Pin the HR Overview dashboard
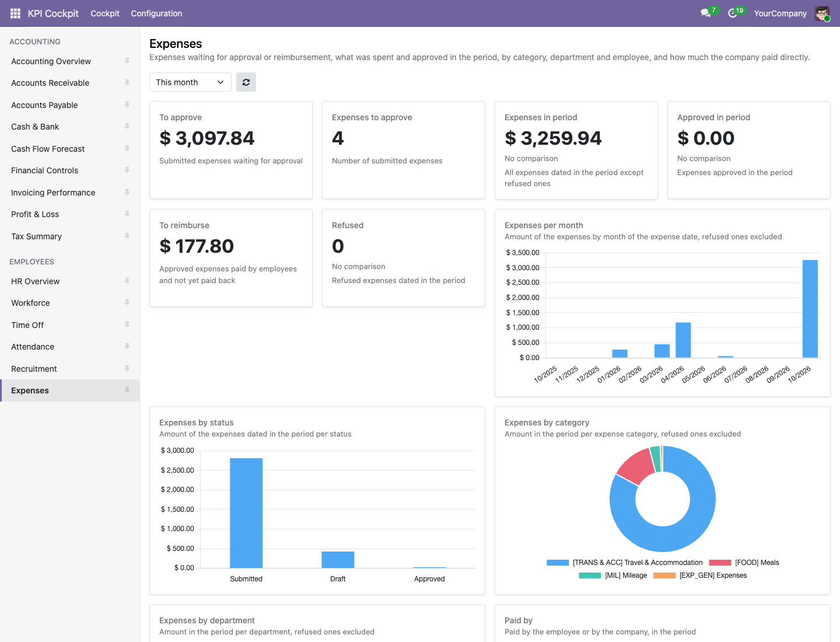The width and height of the screenshot is (840, 642). coord(127,281)
